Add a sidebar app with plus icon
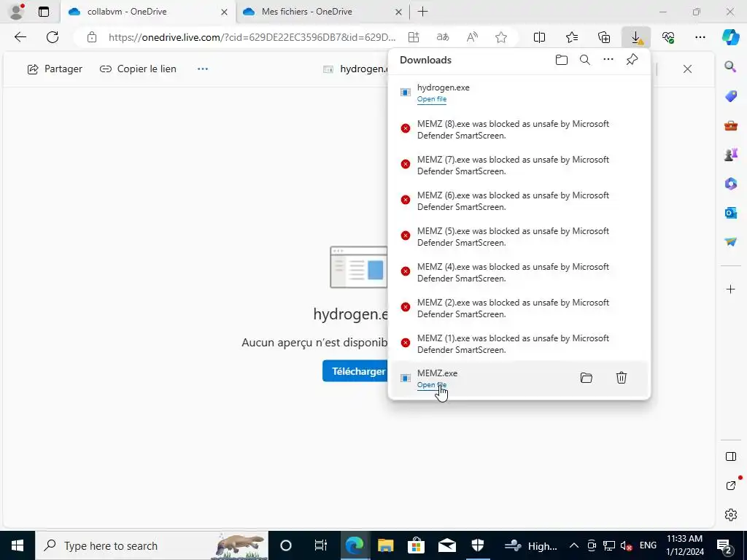The image size is (747, 560). click(730, 289)
